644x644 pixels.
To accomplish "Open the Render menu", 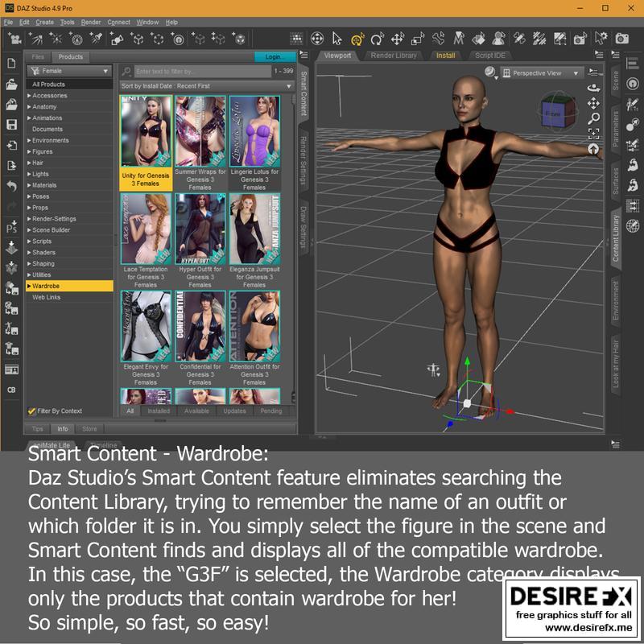I will coord(91,23).
